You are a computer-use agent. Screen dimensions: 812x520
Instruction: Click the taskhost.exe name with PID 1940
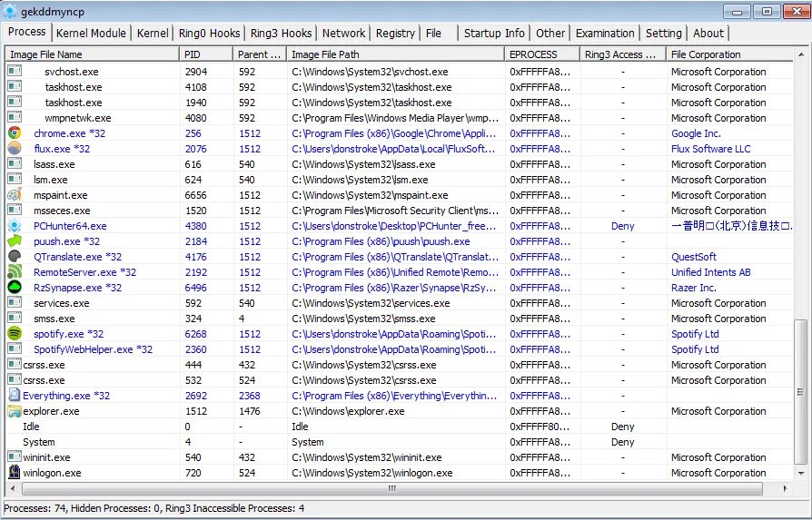click(73, 103)
